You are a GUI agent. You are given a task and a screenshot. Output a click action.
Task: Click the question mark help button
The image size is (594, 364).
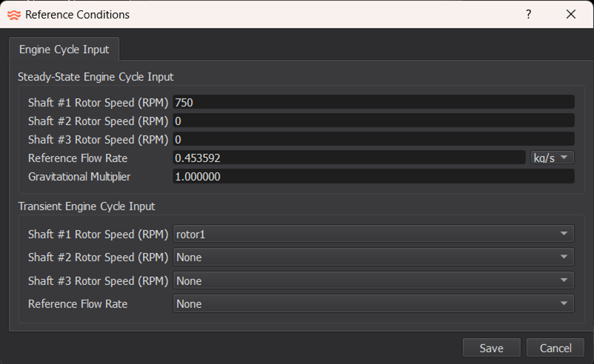[528, 15]
